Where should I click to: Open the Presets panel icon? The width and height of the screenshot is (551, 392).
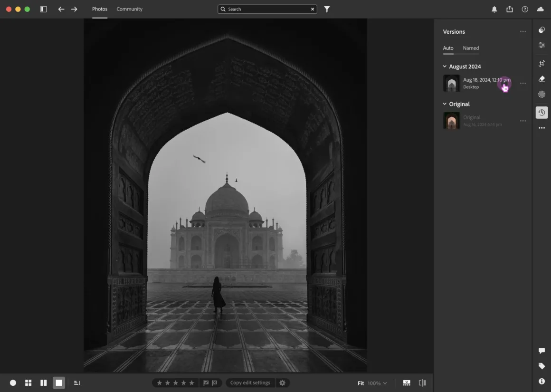click(541, 30)
